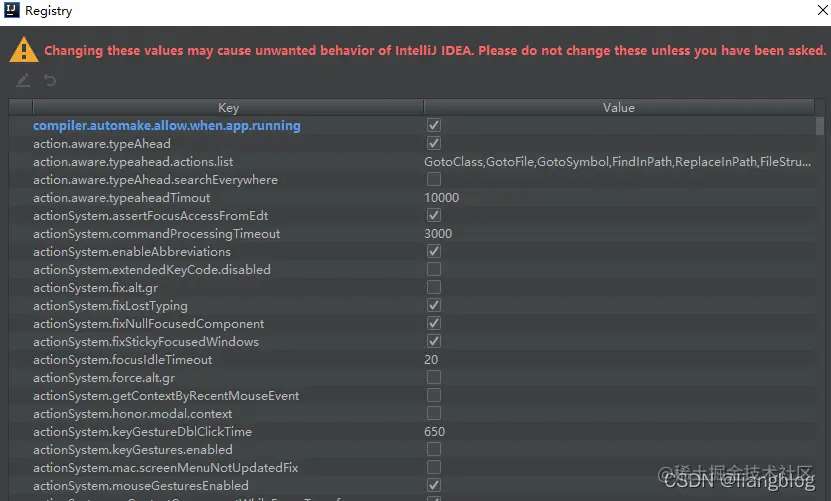Select actionSystem.fixLostTyping key
The height and width of the screenshot is (501, 831).
tap(110, 306)
